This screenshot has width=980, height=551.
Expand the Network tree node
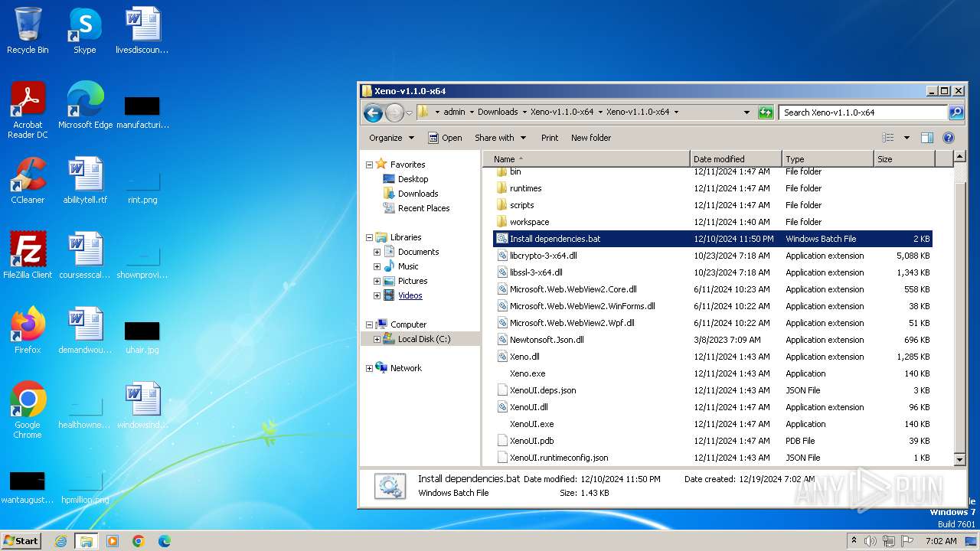(x=369, y=368)
